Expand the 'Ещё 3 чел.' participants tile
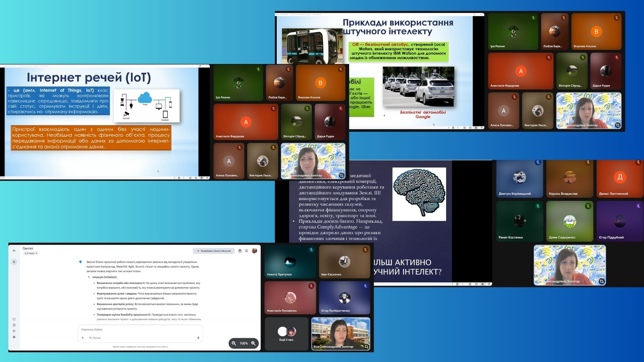 (286, 334)
